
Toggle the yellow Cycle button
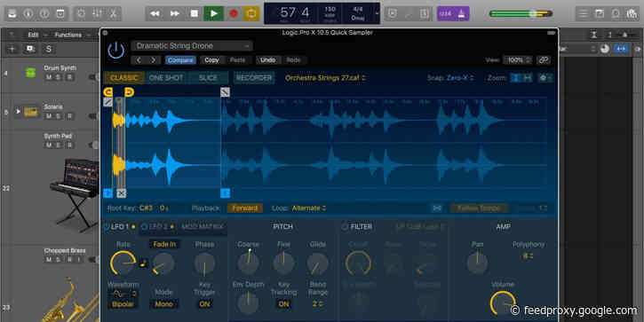tap(251, 13)
